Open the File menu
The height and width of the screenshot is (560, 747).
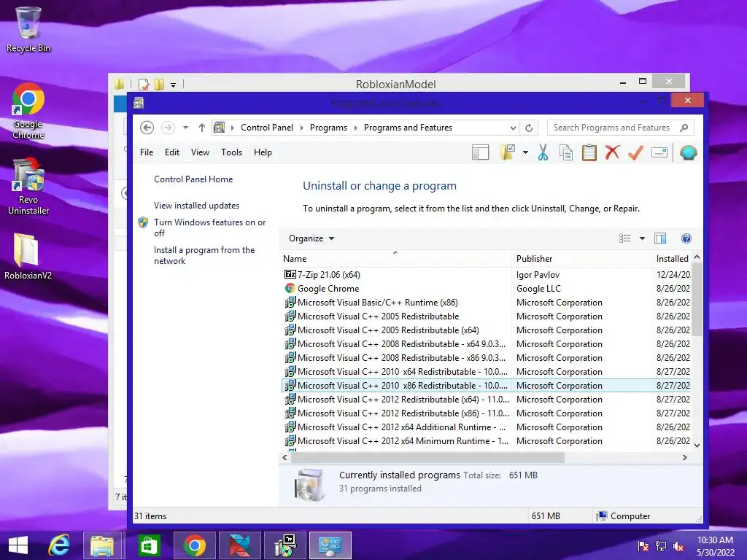pyautogui.click(x=147, y=152)
